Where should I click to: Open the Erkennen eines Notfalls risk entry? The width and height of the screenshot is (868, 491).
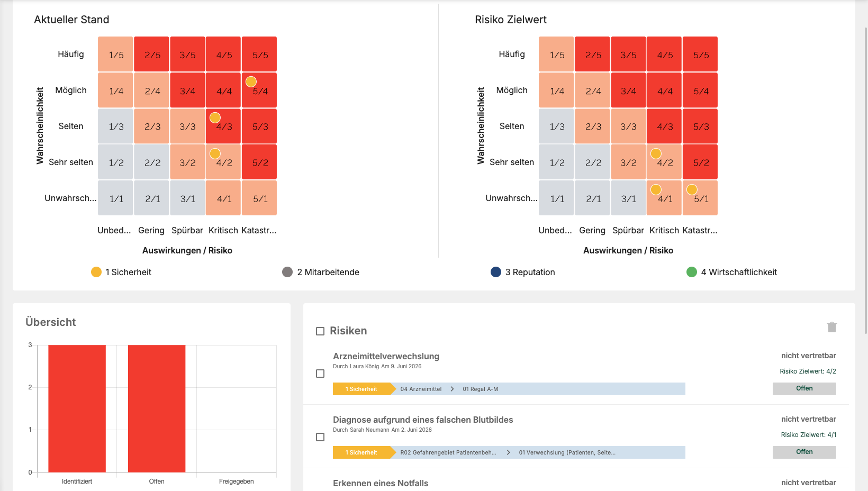(x=381, y=483)
